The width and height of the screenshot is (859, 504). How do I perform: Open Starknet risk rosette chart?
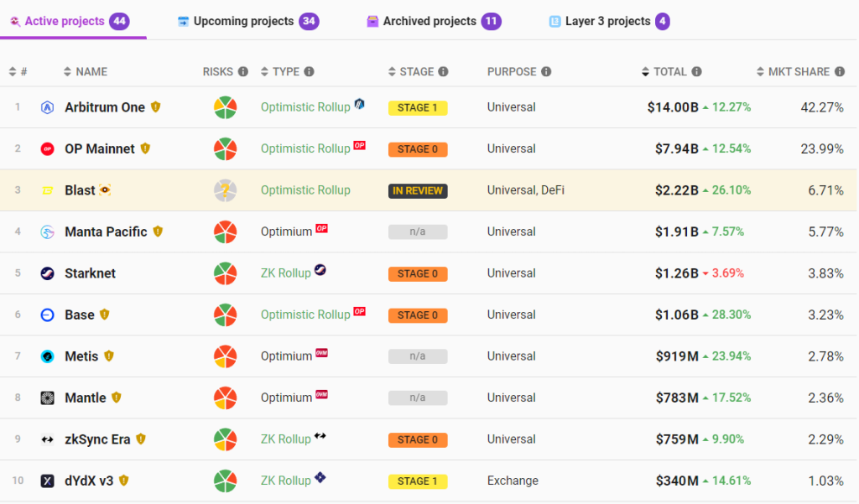(x=225, y=273)
